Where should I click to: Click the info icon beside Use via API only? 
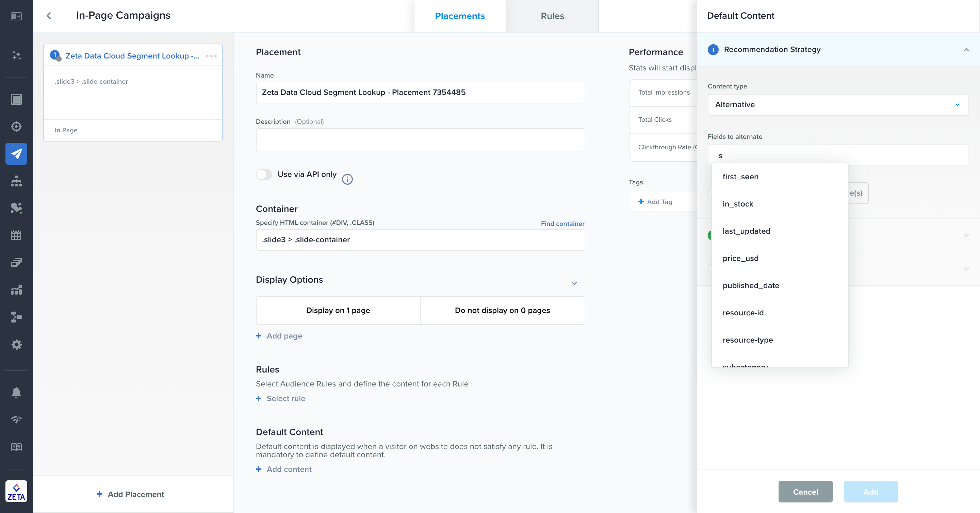click(347, 179)
